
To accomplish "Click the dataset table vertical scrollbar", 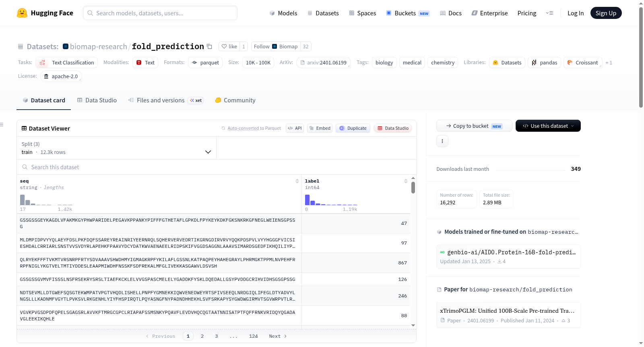I will pyautogui.click(x=413, y=188).
